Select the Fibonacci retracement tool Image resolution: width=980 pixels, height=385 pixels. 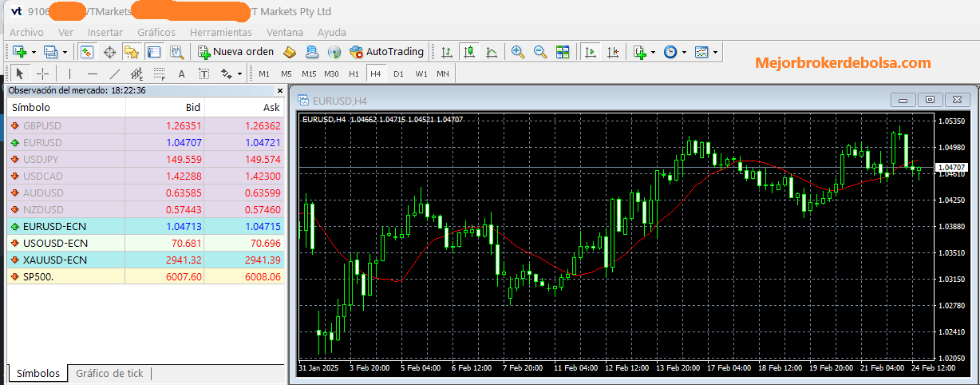(159, 73)
